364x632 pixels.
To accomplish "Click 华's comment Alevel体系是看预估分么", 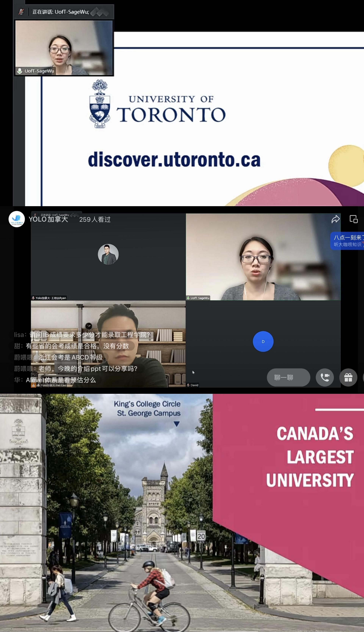I will [55, 380].
